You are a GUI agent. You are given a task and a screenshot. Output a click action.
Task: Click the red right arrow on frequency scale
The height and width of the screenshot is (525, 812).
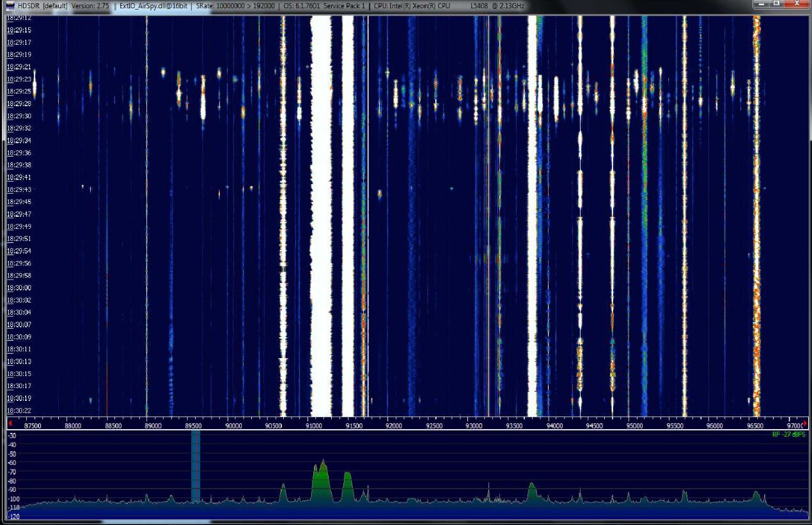[805, 424]
